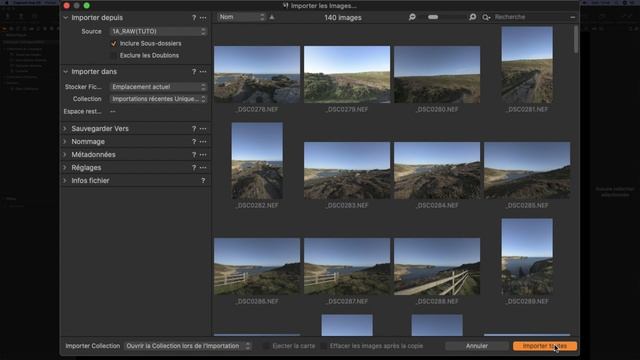Expand the Sauvegarder Vers section
Viewport: 640px width, 360px height.
coord(65,129)
